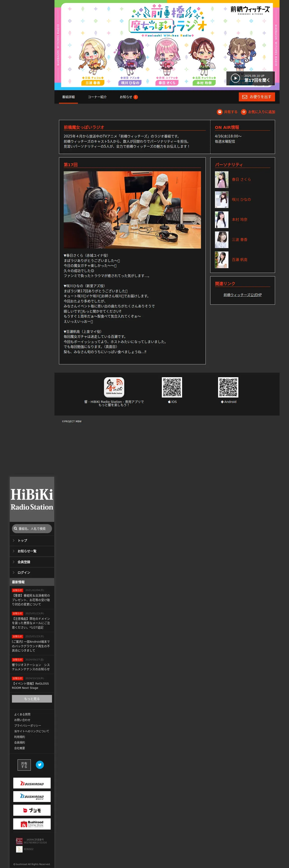Open 当サイトへのリンクについて footer link

[x=32, y=731]
